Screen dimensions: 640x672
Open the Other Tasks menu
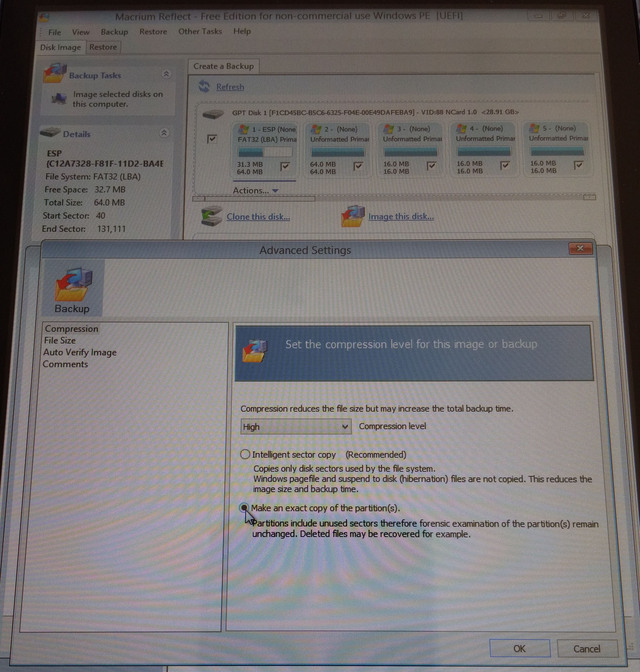pos(200,31)
